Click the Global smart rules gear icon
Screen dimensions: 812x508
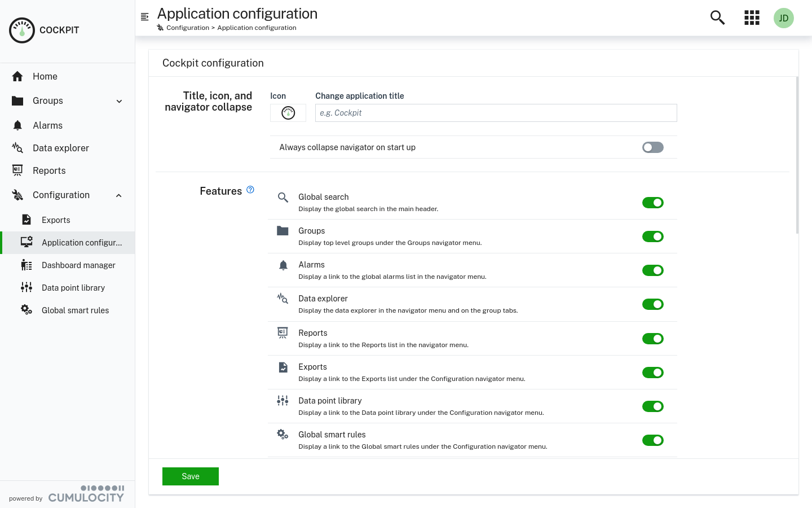(x=26, y=310)
